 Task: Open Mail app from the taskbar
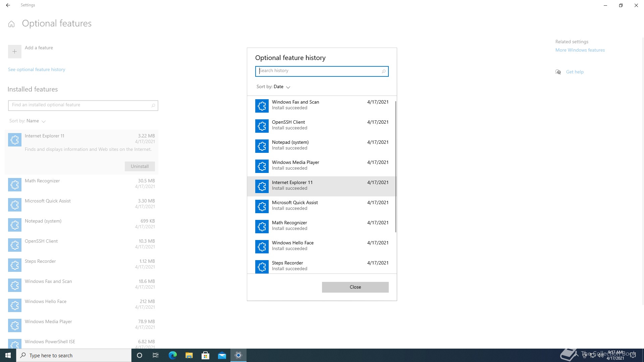[x=222, y=355]
